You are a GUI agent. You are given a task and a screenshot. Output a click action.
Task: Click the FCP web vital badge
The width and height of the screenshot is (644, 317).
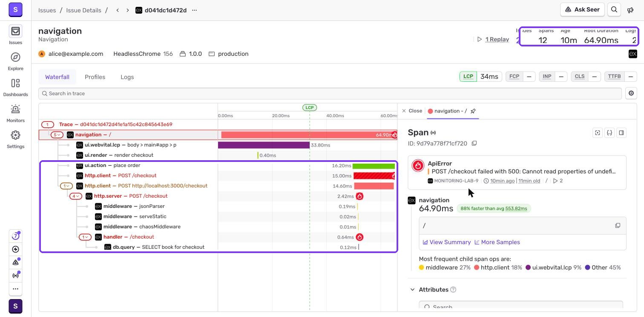(x=514, y=76)
